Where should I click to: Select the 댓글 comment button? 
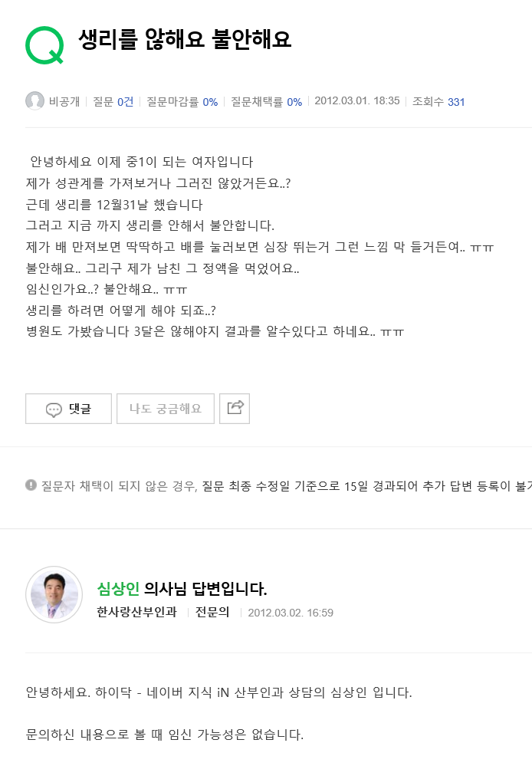pyautogui.click(x=68, y=409)
